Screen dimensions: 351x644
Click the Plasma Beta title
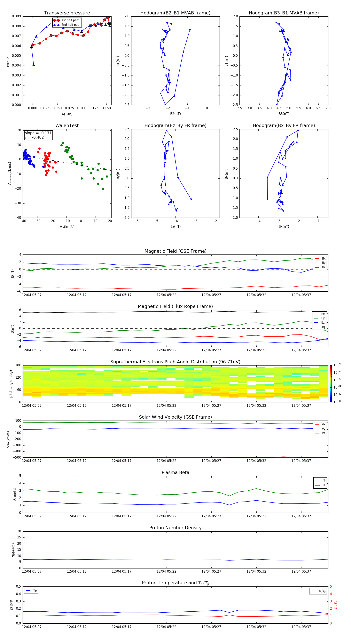tap(175, 472)
